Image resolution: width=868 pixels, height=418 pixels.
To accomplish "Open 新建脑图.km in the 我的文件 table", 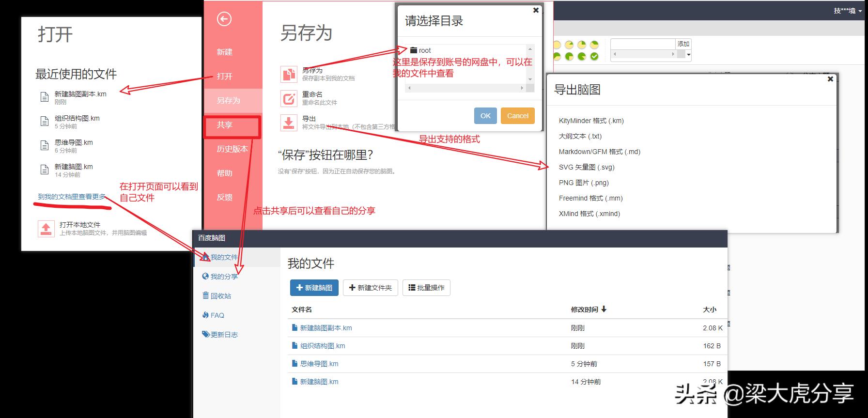I will (319, 382).
